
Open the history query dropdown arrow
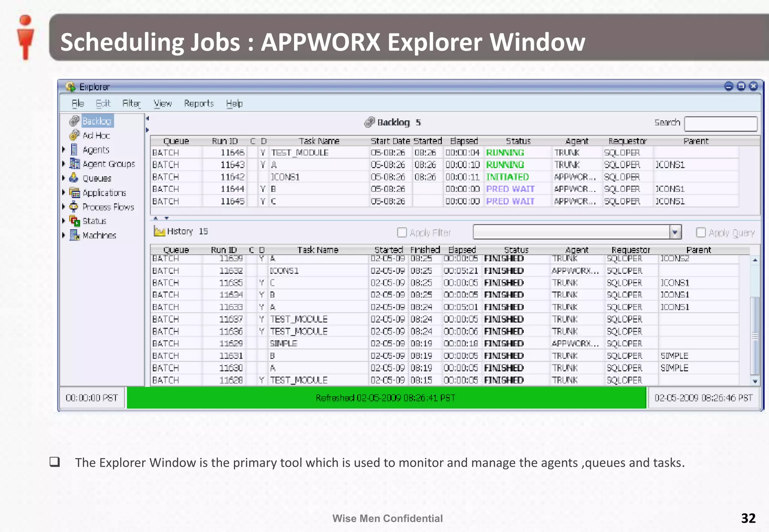coord(675,232)
